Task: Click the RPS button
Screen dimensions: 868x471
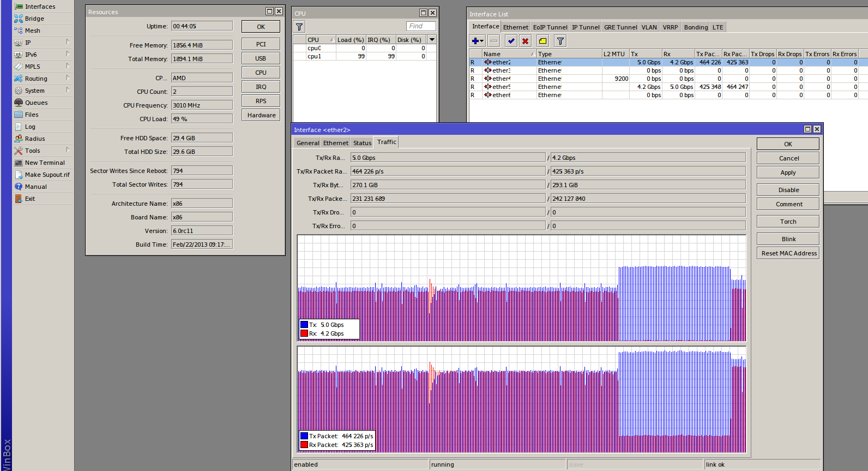Action: (x=261, y=101)
